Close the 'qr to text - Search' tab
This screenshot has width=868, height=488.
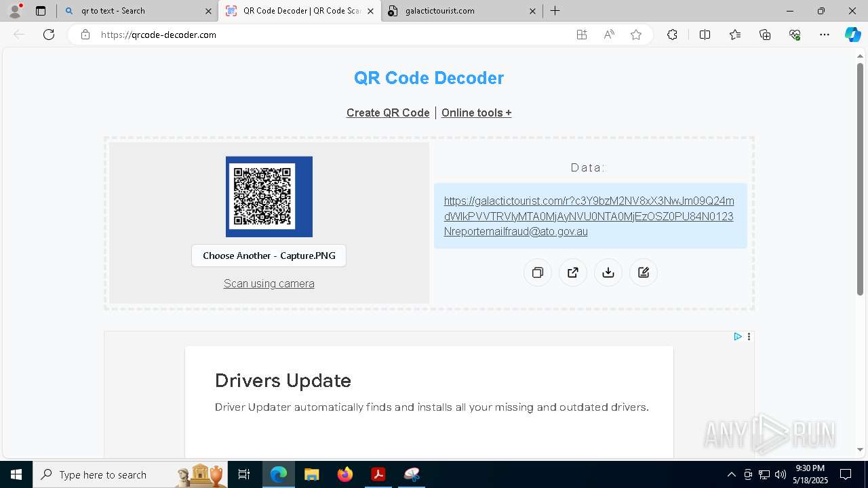(x=208, y=11)
